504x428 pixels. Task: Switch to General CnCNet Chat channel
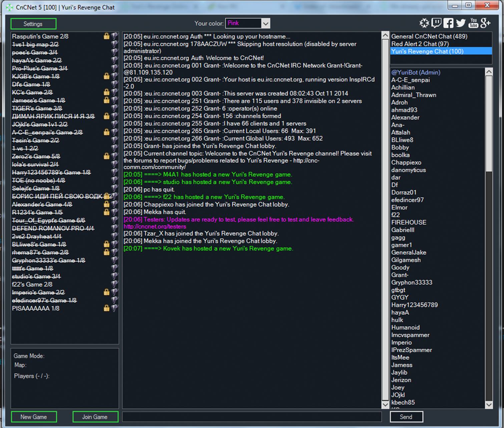point(441,36)
